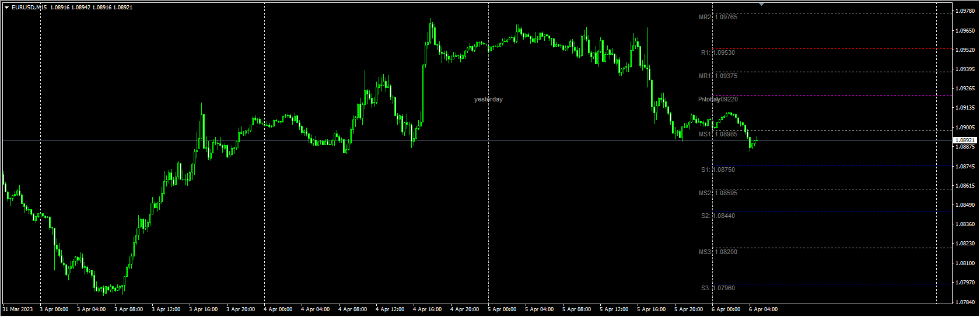Open the EURUSD,M15 chart menu triangle
The image size is (980, 317).
tap(6, 8)
